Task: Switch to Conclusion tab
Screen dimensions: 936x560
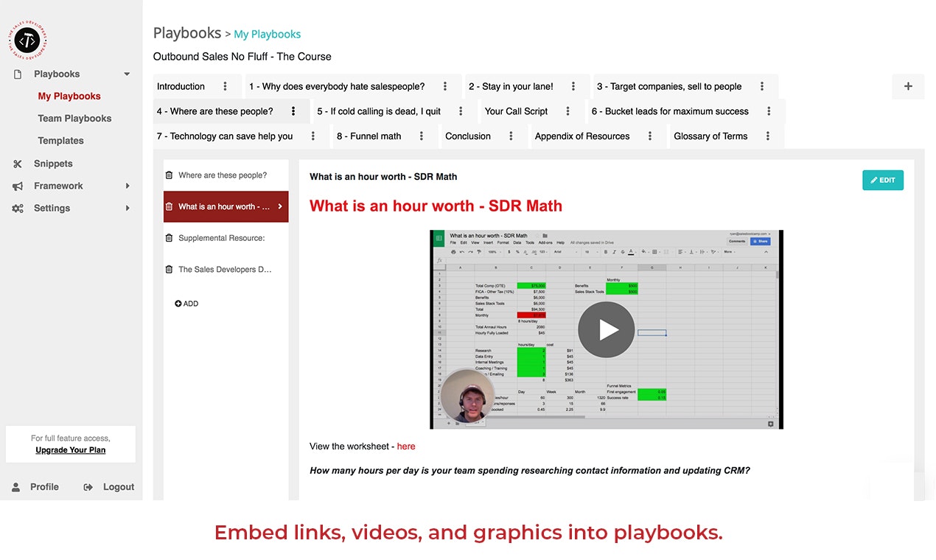Action: pyautogui.click(x=468, y=136)
